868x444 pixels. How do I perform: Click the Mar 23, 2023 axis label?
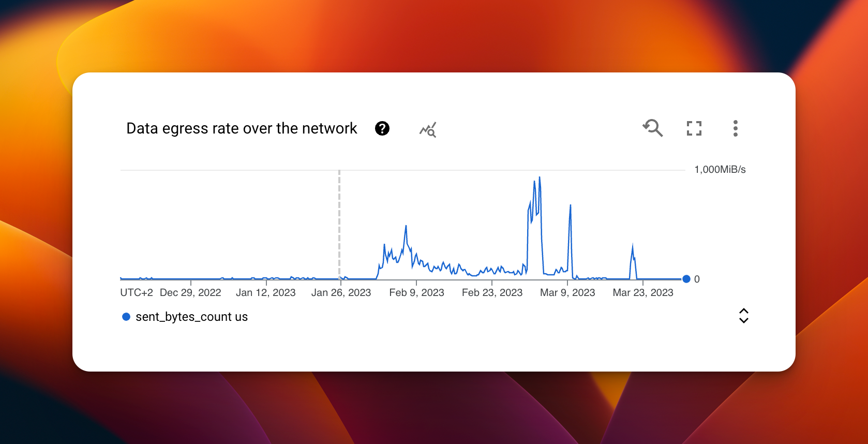(643, 292)
